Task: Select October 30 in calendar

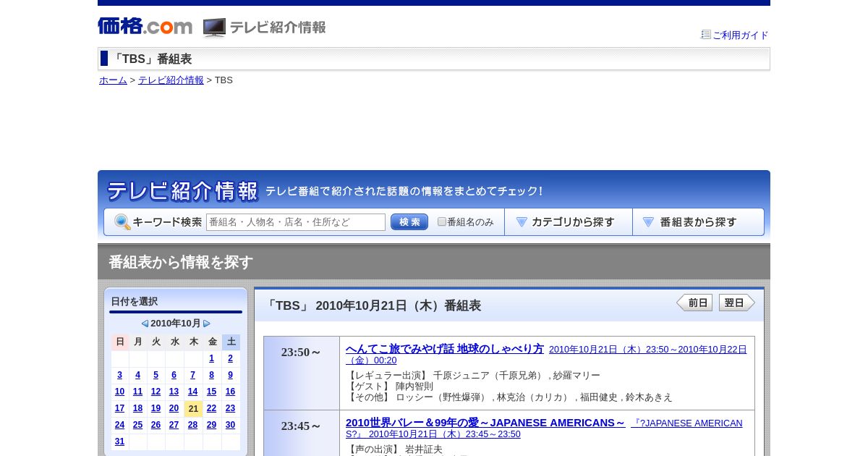Action: tap(231, 425)
